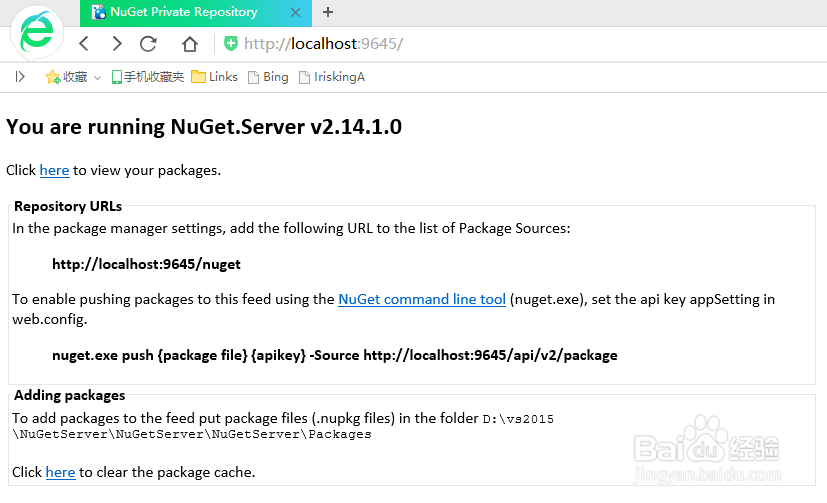Expand the 收藏 dropdown arrow
This screenshot has height=503, width=827.
coord(98,78)
